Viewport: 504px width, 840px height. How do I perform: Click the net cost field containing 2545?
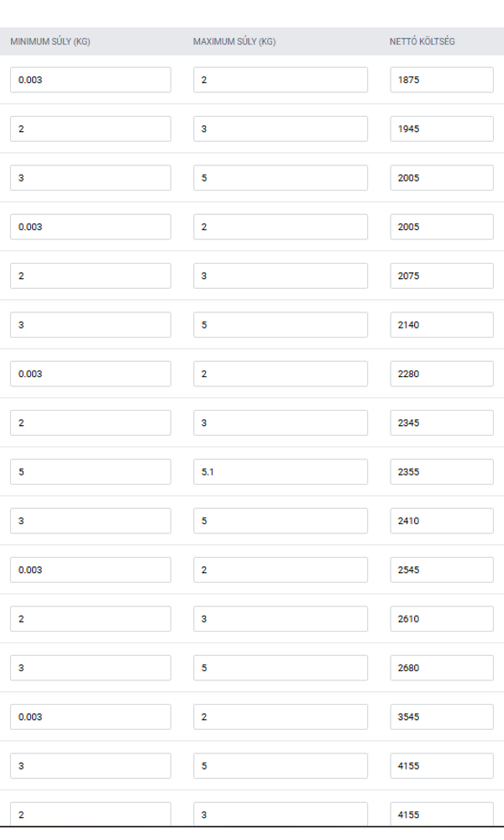pos(441,570)
